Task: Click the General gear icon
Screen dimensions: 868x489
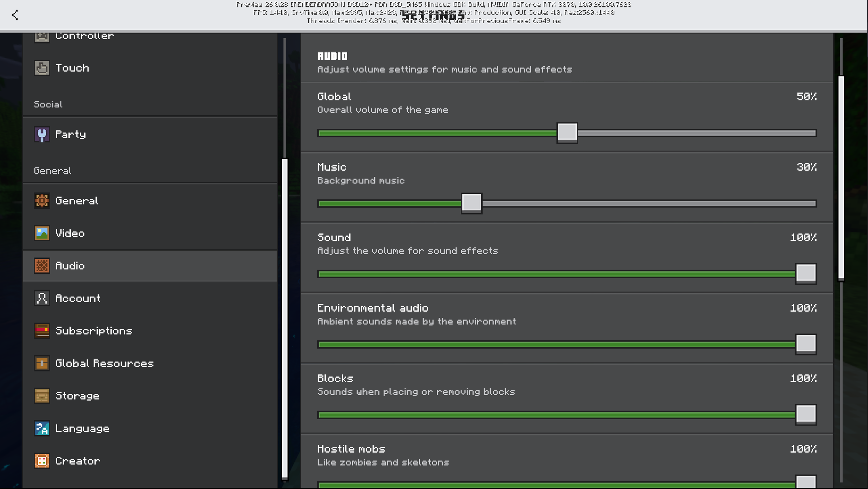Action: pos(42,201)
